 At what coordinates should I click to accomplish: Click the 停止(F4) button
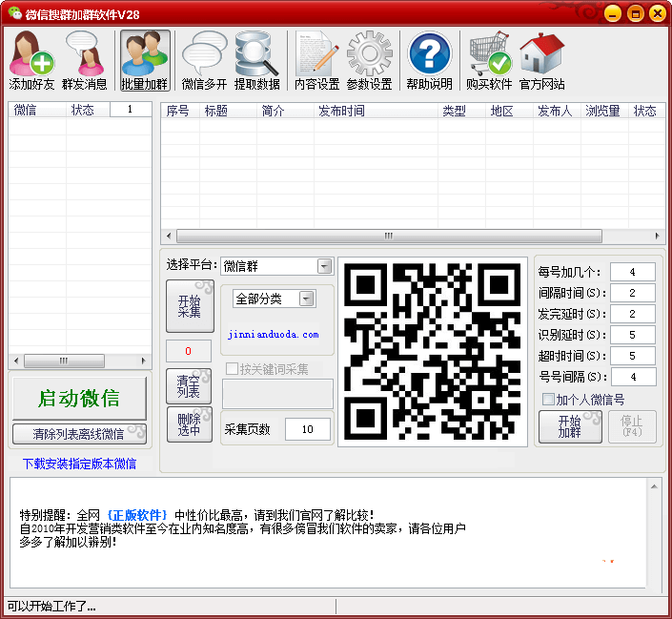632,426
